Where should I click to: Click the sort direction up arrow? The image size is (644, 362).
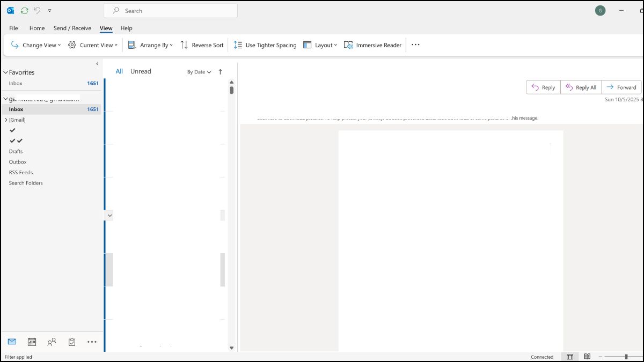pos(220,72)
